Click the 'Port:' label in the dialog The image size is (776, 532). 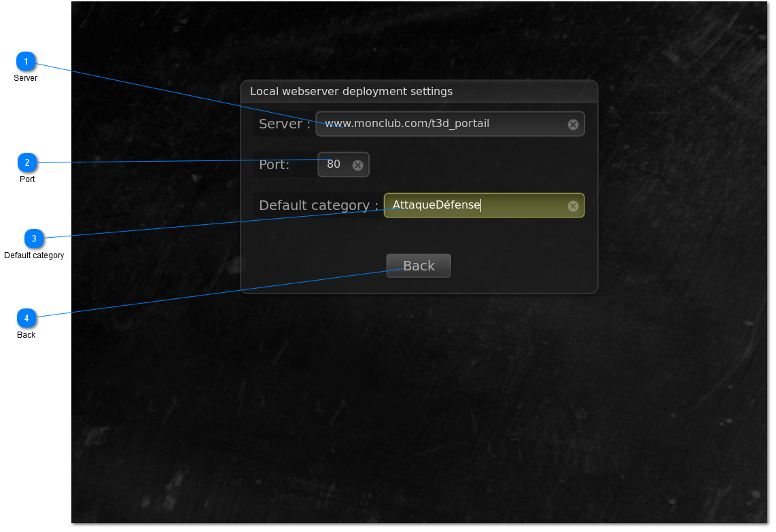click(274, 164)
